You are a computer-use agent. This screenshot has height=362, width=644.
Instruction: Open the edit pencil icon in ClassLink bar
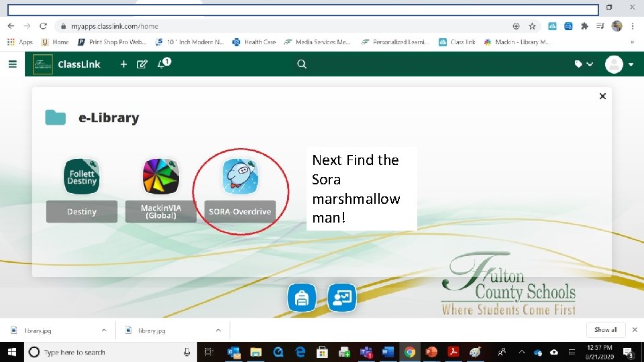[142, 64]
